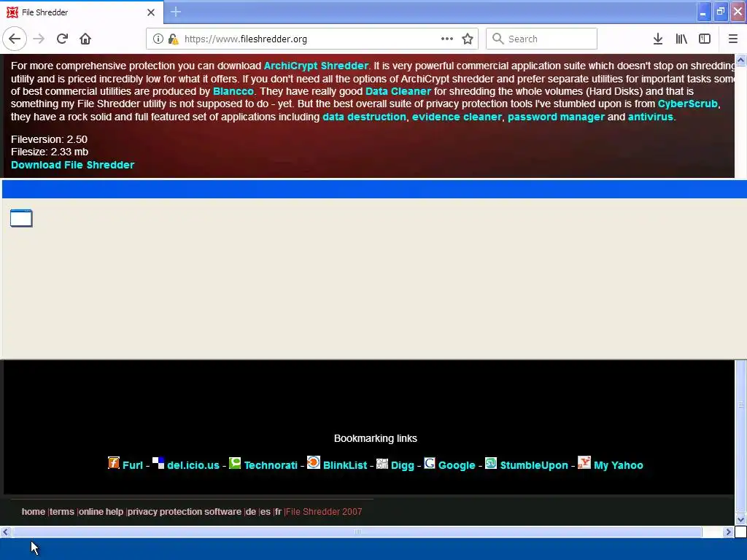The image size is (747, 560).
Task: Follow the Data Cleaner link
Action: (x=398, y=91)
